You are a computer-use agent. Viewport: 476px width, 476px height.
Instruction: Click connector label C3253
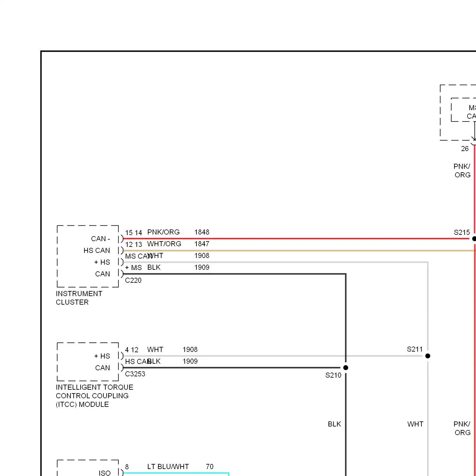tap(135, 374)
